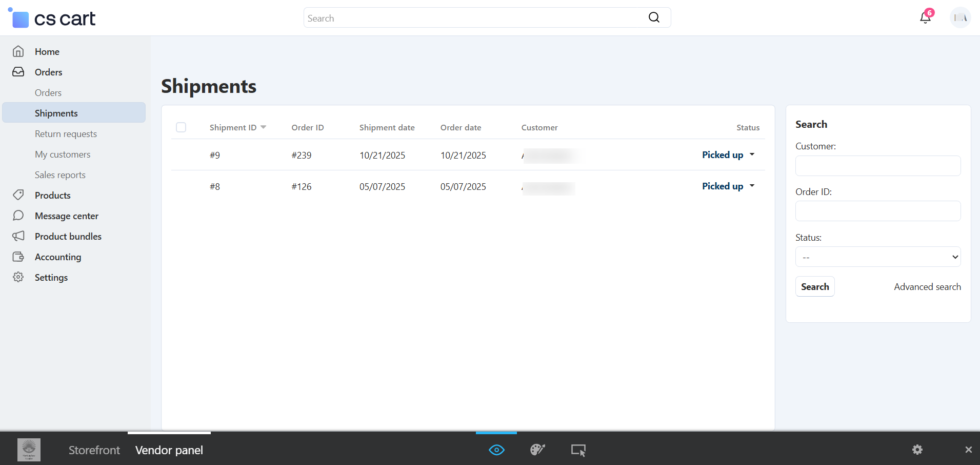Expand the Status filter select box
The height and width of the screenshot is (465, 980).
[877, 257]
